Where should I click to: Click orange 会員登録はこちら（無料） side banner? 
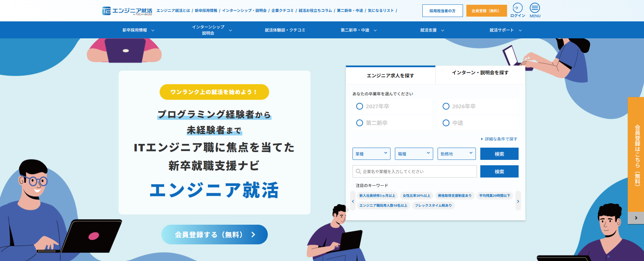click(636, 154)
